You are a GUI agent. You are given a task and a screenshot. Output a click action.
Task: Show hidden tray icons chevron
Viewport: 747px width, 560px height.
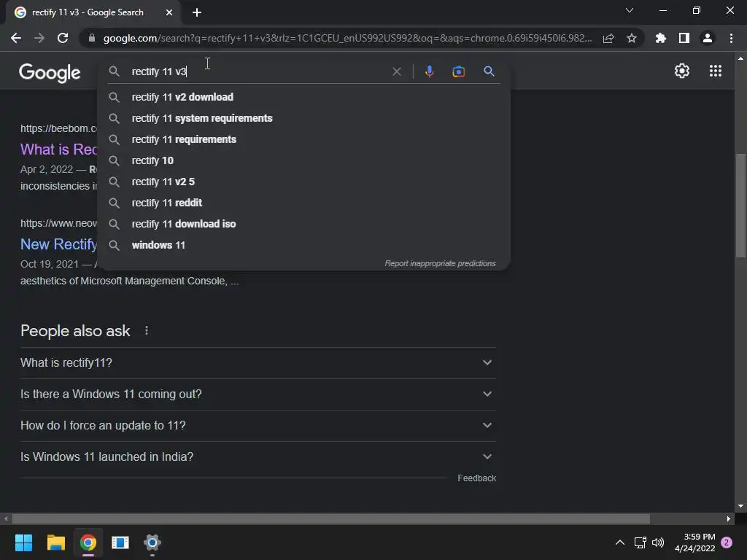(620, 542)
